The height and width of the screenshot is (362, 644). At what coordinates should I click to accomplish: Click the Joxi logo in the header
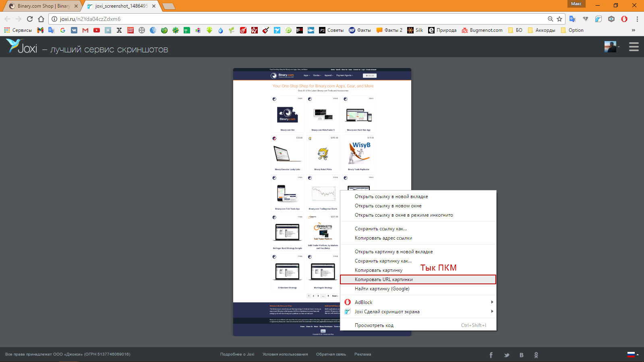point(21,46)
